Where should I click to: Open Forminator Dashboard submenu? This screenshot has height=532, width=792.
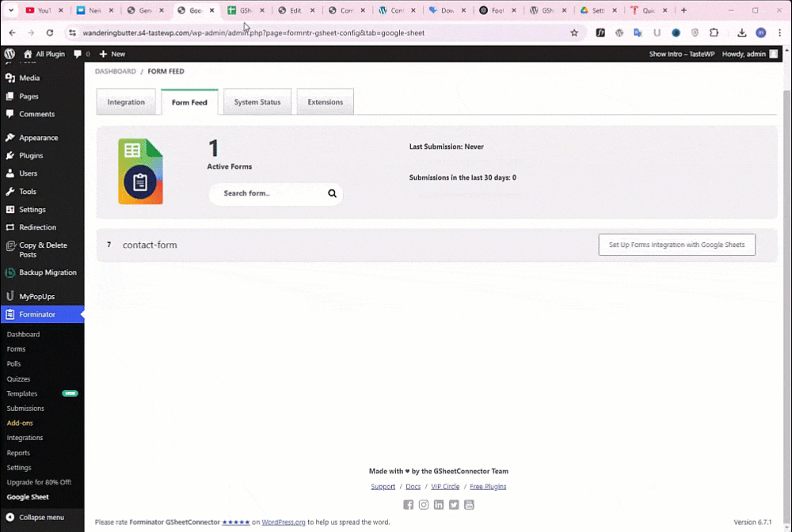23,334
